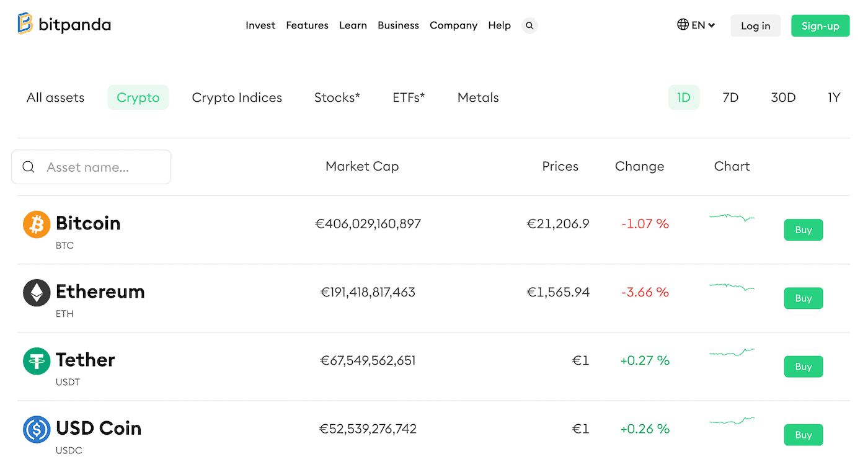This screenshot has height=467, width=868.
Task: Click the Bitcoin orange coin icon
Action: (x=37, y=224)
